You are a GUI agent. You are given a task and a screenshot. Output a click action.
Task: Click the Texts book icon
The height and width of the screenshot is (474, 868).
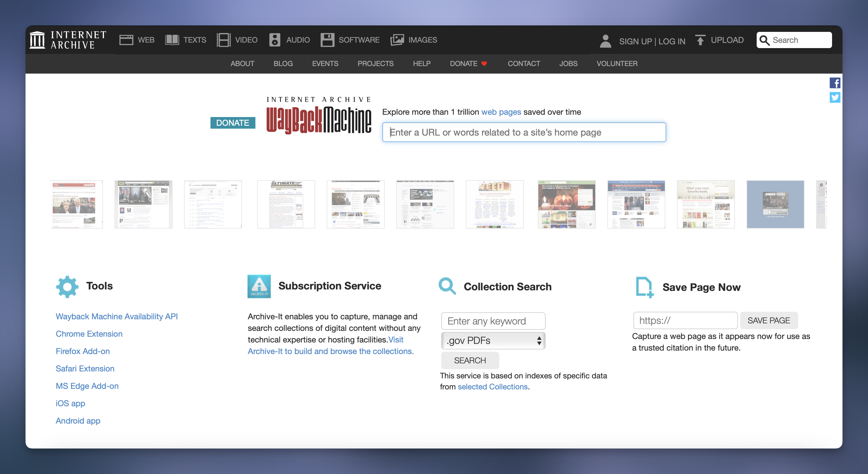click(x=172, y=40)
